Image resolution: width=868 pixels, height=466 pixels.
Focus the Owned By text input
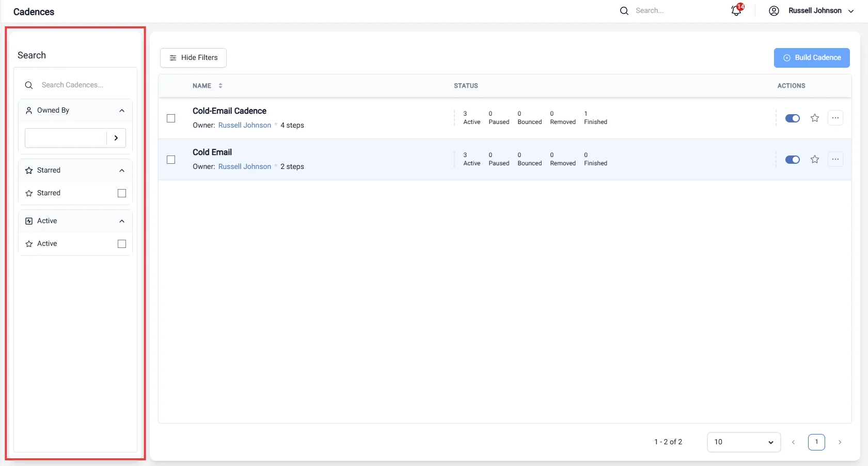(x=66, y=138)
